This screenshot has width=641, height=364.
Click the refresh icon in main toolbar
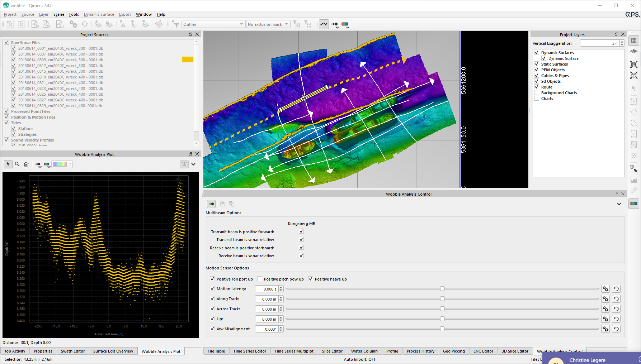coord(85,24)
